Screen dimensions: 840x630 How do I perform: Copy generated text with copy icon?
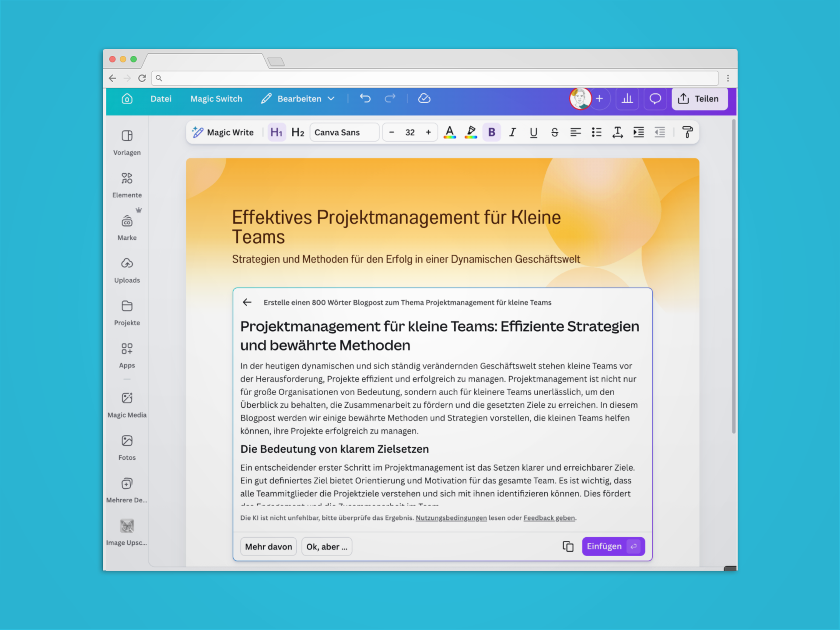(567, 546)
